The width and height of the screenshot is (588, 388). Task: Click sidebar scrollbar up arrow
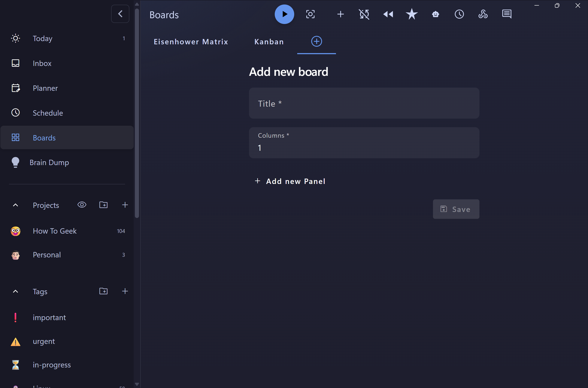137,4
